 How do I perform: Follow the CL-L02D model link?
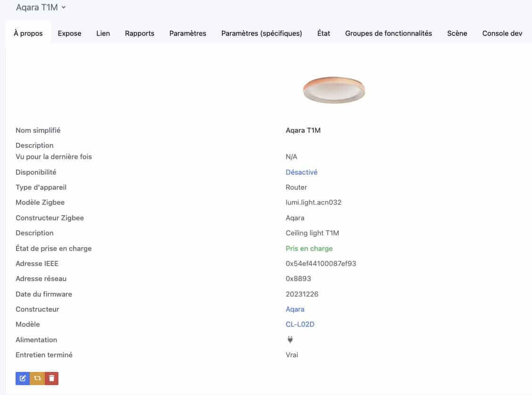pos(300,324)
